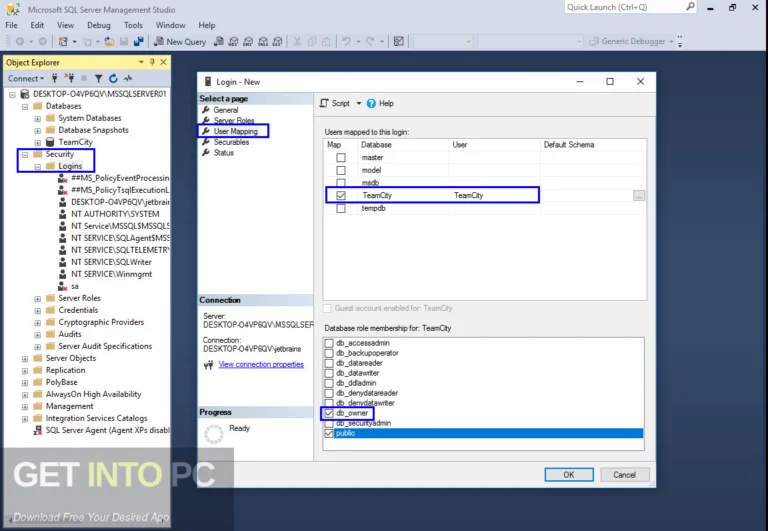Image resolution: width=768 pixels, height=531 pixels.
Task: Expand the System Databases node
Action: click(x=38, y=119)
